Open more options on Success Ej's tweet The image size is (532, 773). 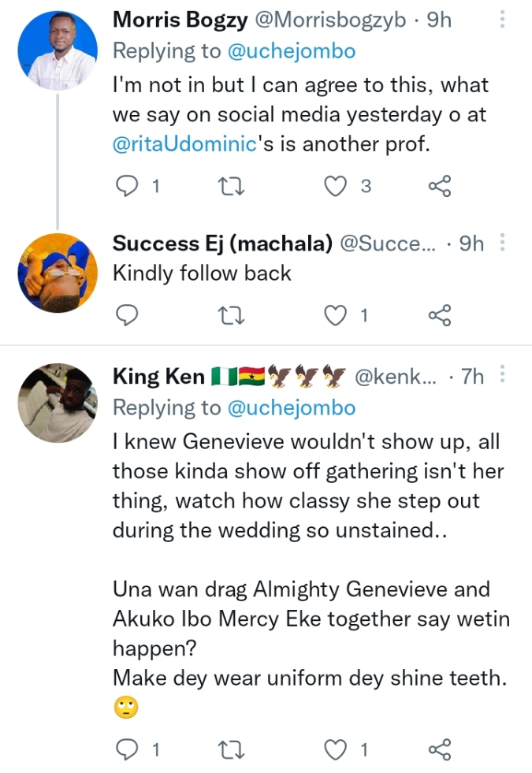click(x=504, y=243)
